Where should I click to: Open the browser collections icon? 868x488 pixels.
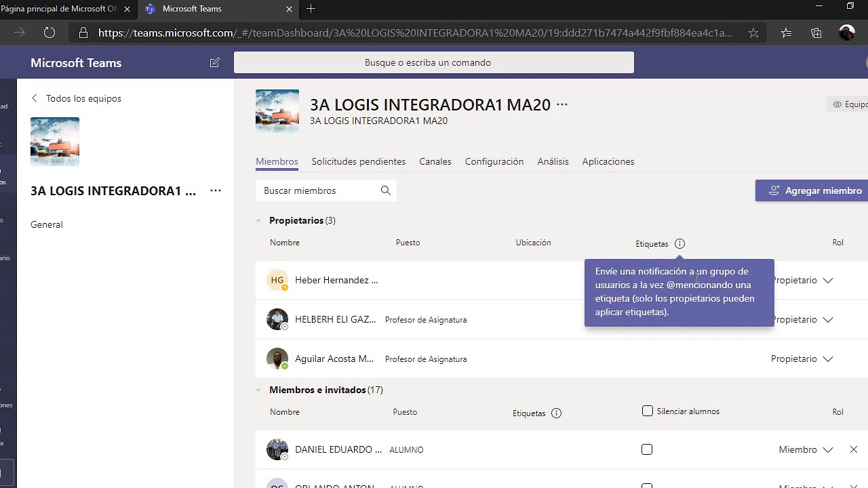click(816, 33)
